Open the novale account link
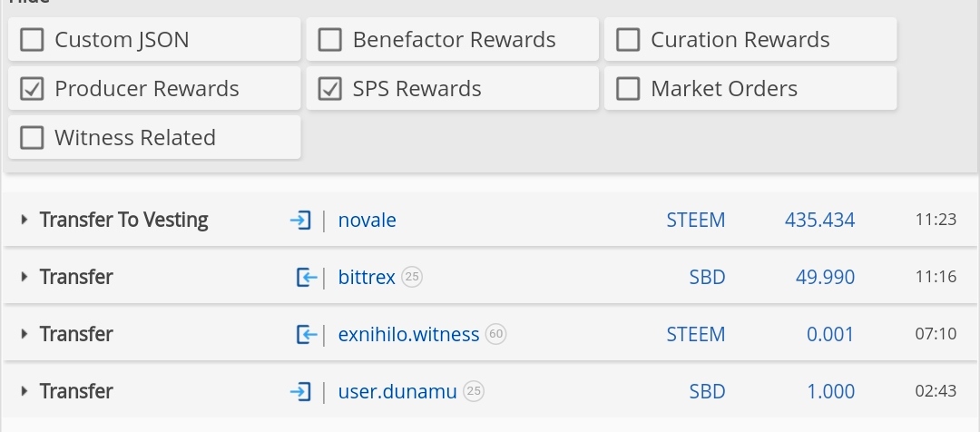This screenshot has height=432, width=980. (367, 220)
